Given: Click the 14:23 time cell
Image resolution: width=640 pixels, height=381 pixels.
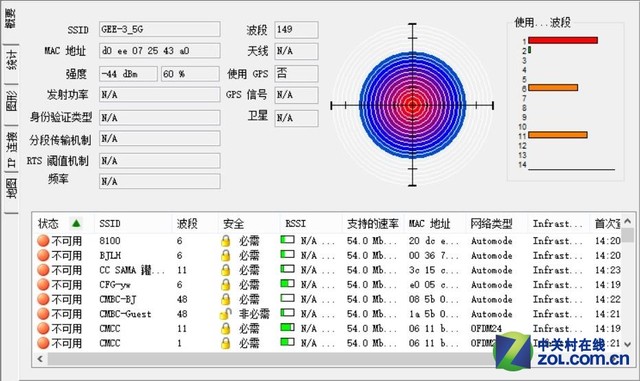Looking at the screenshot, I should [608, 270].
